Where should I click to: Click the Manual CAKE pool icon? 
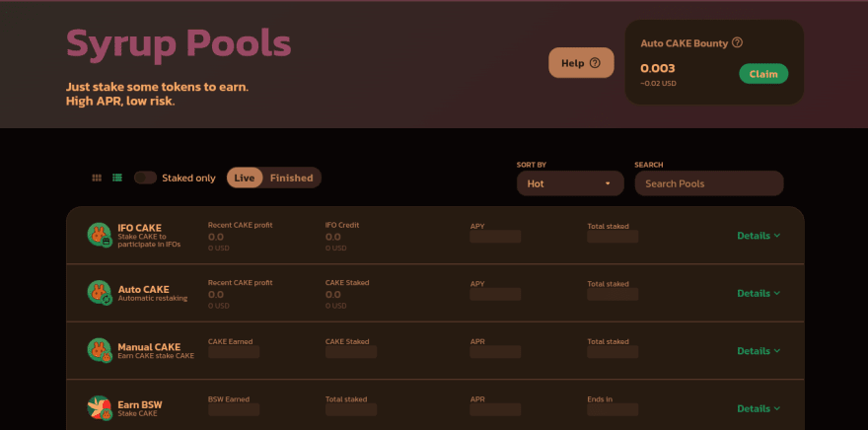[100, 350]
